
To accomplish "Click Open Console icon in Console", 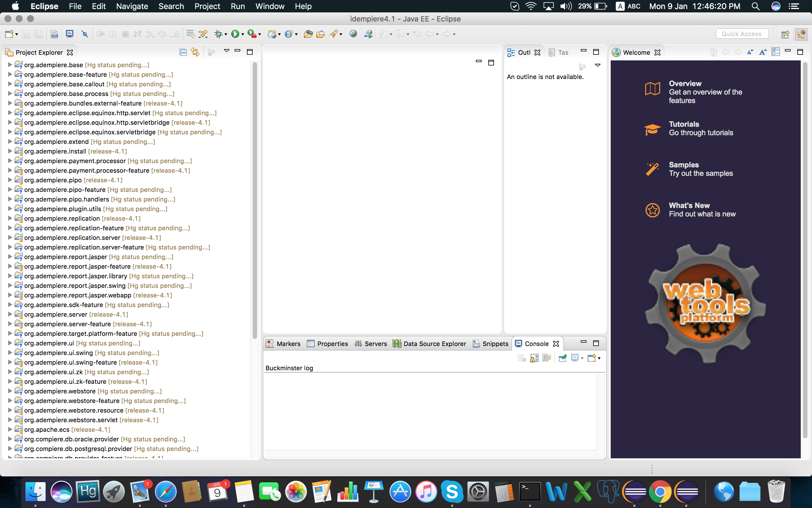I will pyautogui.click(x=592, y=358).
